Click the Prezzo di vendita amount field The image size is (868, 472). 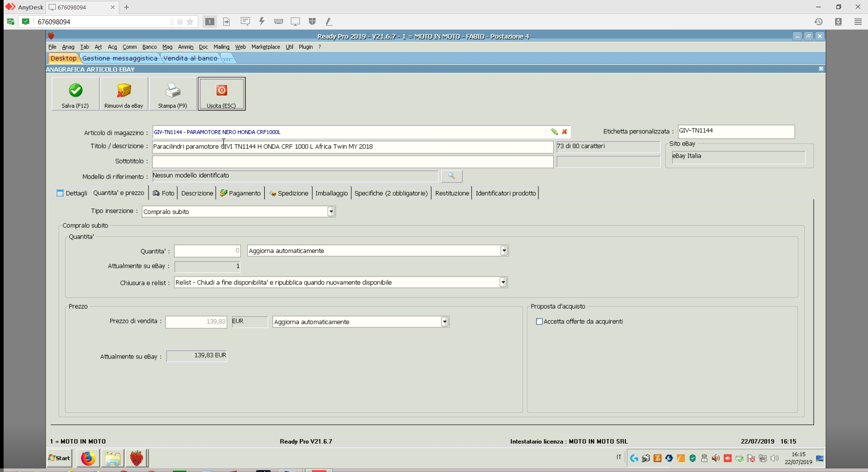pos(196,322)
